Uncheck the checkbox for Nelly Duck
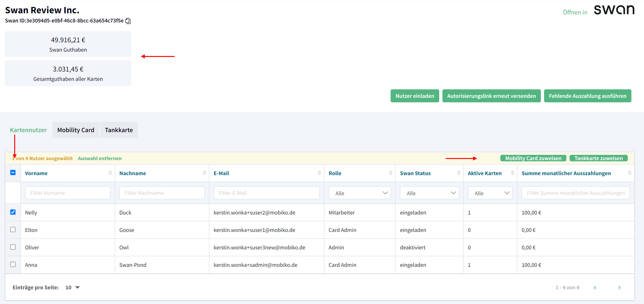 pyautogui.click(x=13, y=212)
